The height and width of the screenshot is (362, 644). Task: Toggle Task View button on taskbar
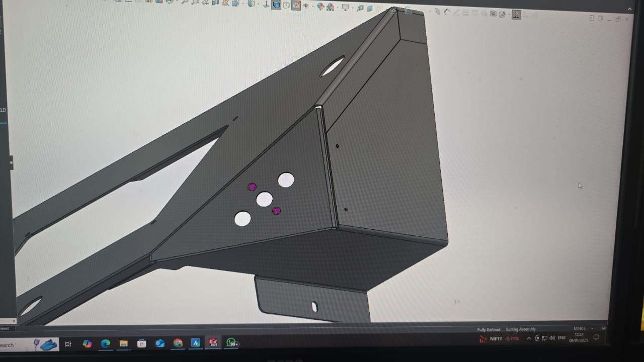tap(68, 344)
